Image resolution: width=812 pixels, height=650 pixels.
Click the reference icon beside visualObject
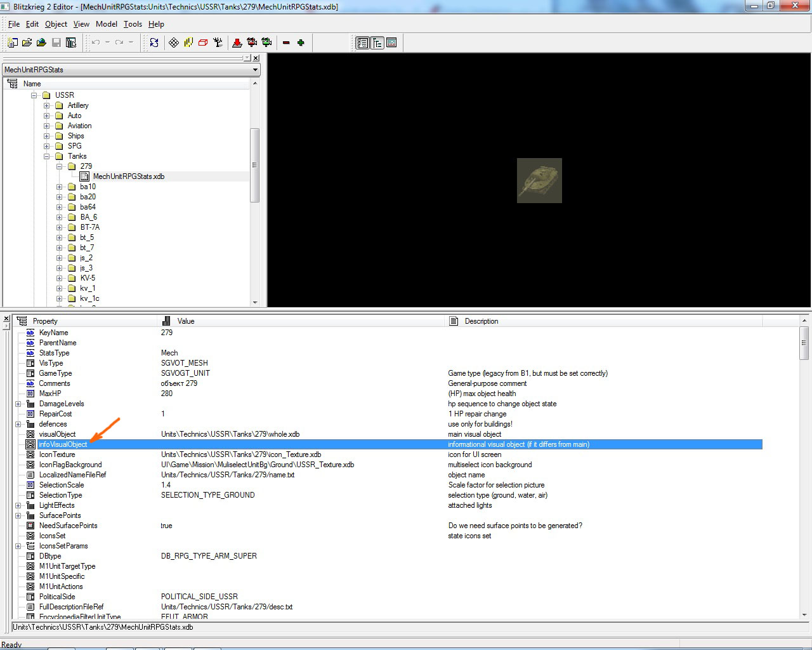pos(30,434)
